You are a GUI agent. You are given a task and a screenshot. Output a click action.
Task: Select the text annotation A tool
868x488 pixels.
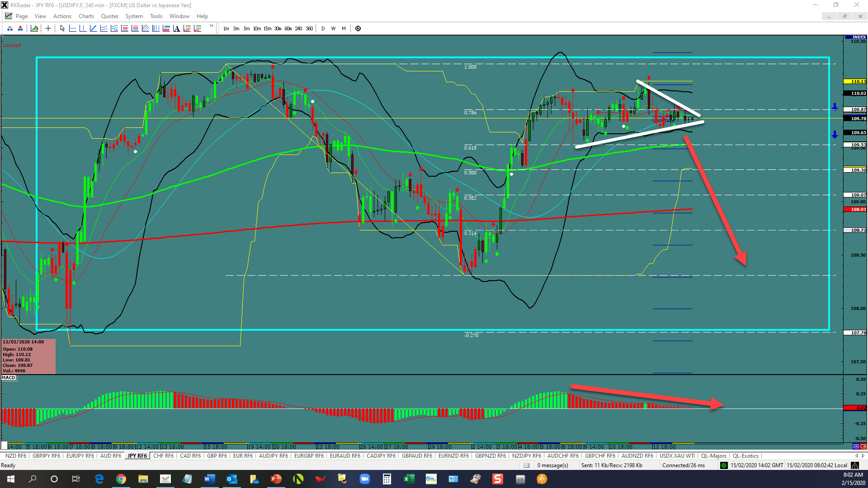click(176, 28)
